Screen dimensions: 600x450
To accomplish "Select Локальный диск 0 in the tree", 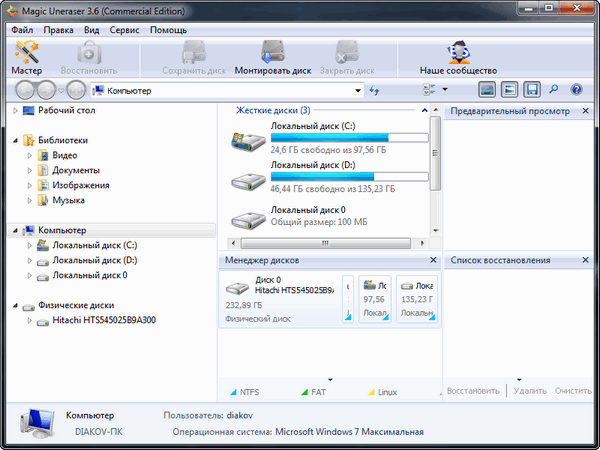I will coord(90,275).
